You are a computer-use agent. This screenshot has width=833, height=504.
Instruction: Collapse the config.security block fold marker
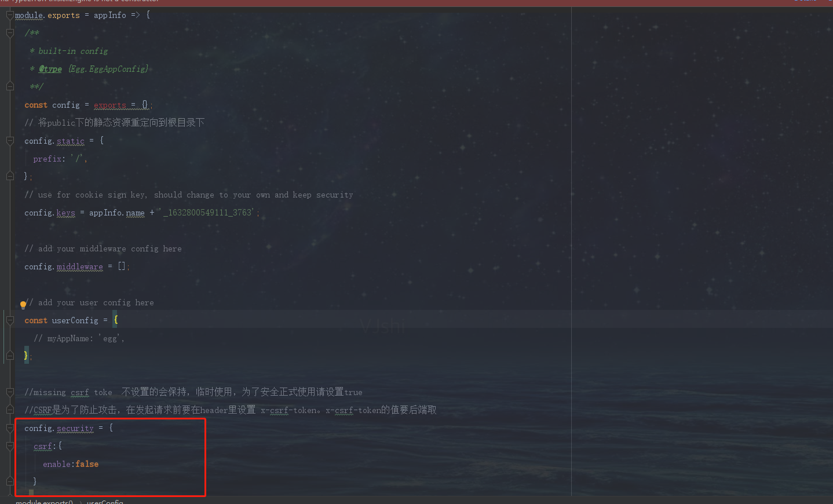point(10,428)
